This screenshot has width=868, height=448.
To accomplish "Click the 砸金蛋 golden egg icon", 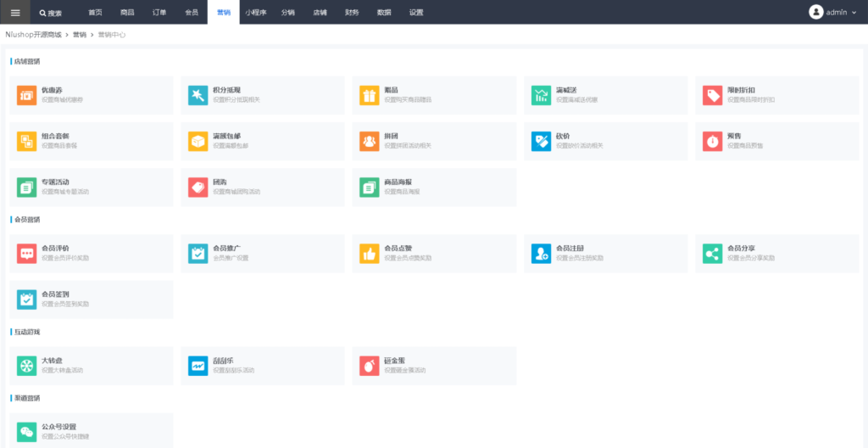I will point(369,366).
